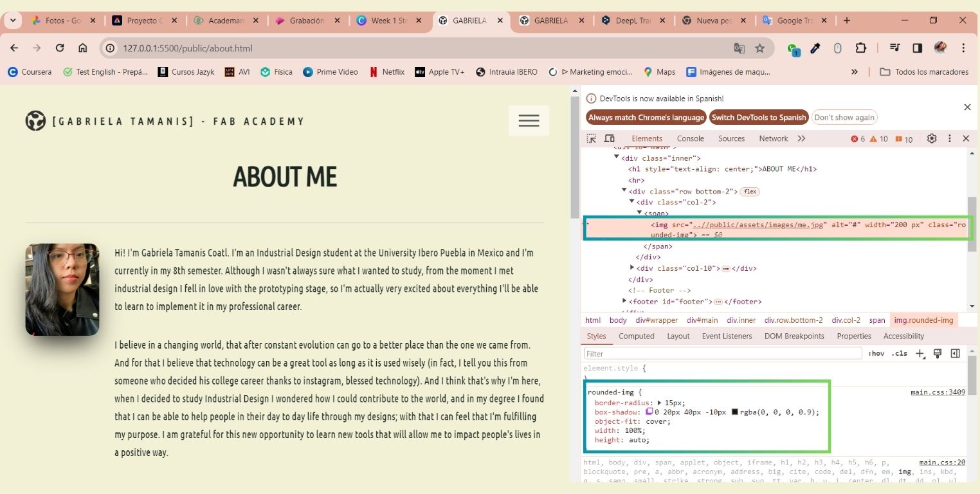The height and width of the screenshot is (494, 980).
Task: Toggle the device toolbar emulation icon
Action: pos(609,138)
